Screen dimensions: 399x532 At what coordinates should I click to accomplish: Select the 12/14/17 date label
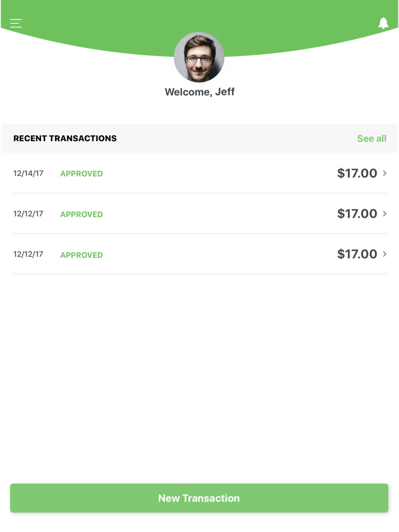tap(28, 173)
